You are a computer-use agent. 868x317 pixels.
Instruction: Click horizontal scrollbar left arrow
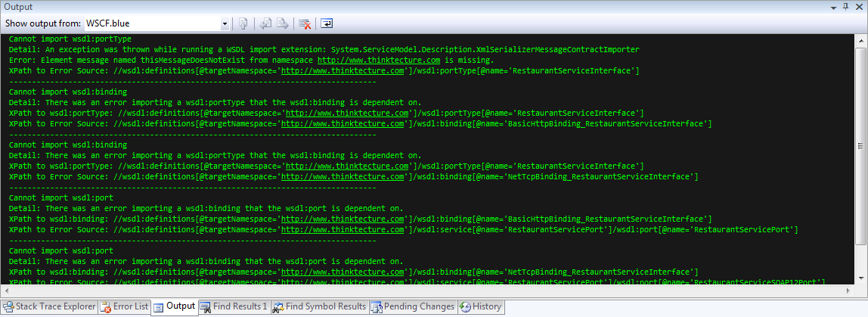click(x=7, y=291)
